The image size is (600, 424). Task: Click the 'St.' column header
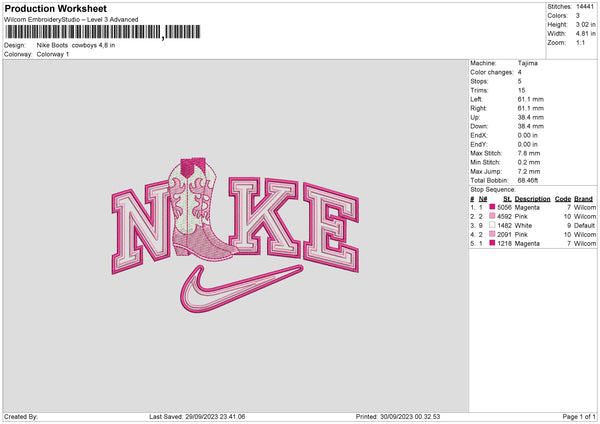[x=507, y=199]
